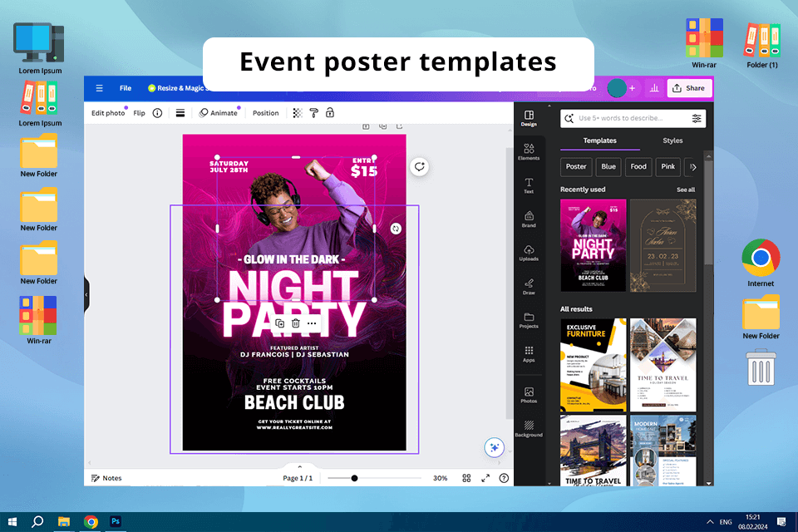Select the Blue filter chip
Viewport: 798px width, 532px height.
[x=608, y=166]
